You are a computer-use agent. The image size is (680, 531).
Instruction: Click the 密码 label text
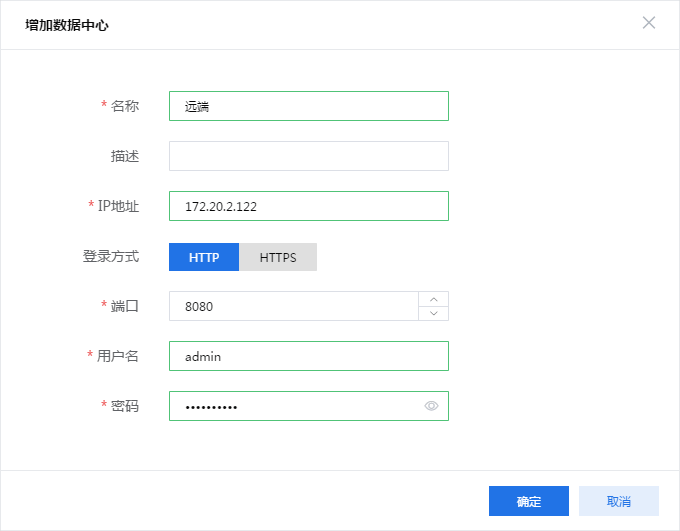tap(124, 406)
